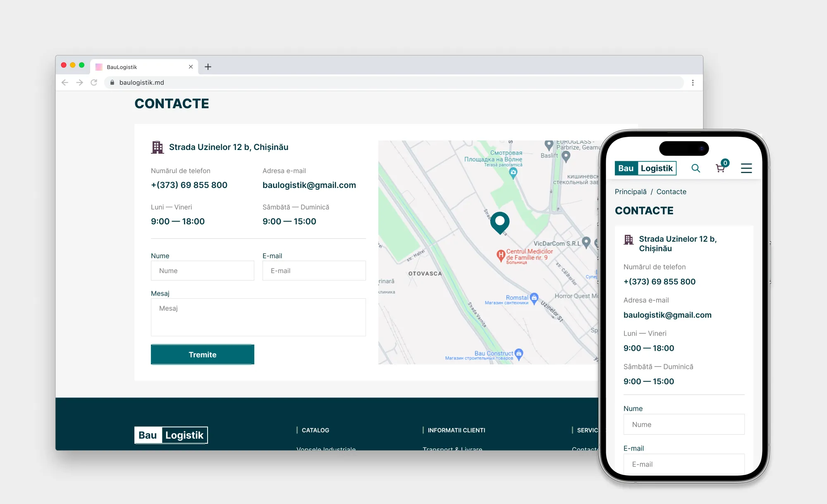Open a new browser tab
Screen dimensions: 827x504
pyautogui.click(x=208, y=67)
